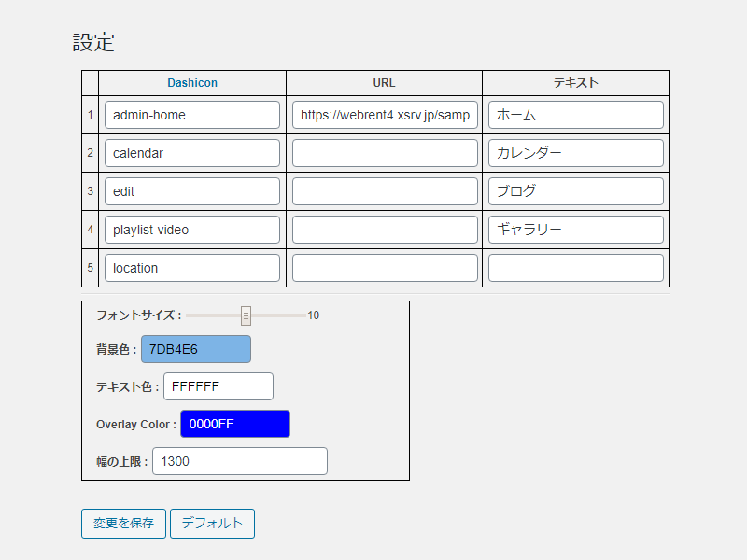747x560 pixels.
Task: Click the text field containing カレンダー
Action: pos(576,153)
